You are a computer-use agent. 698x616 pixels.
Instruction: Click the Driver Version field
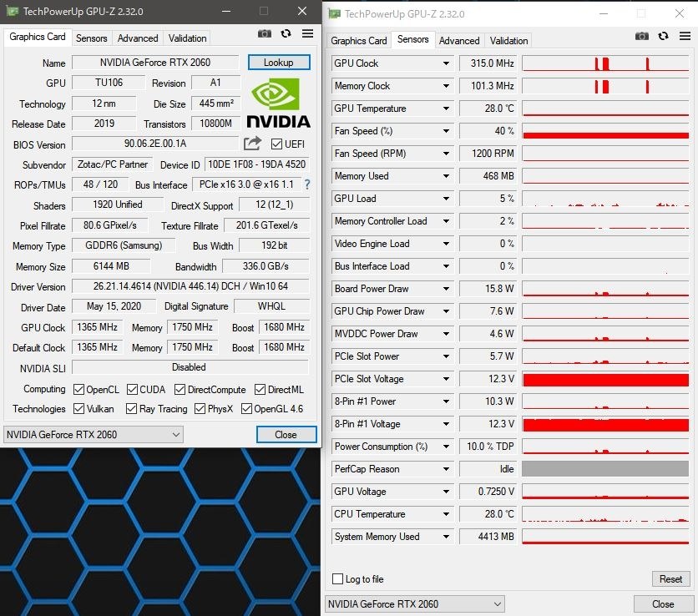[x=190, y=286]
